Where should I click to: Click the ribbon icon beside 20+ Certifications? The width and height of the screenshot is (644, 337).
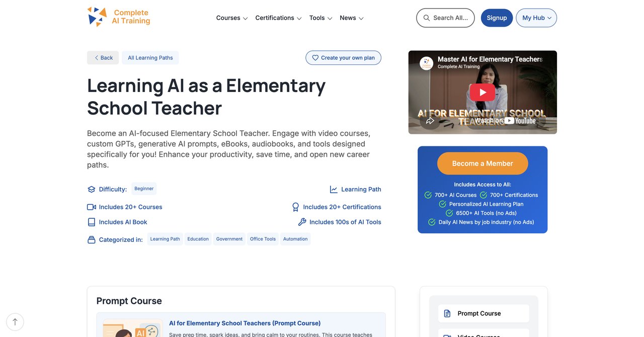(296, 207)
